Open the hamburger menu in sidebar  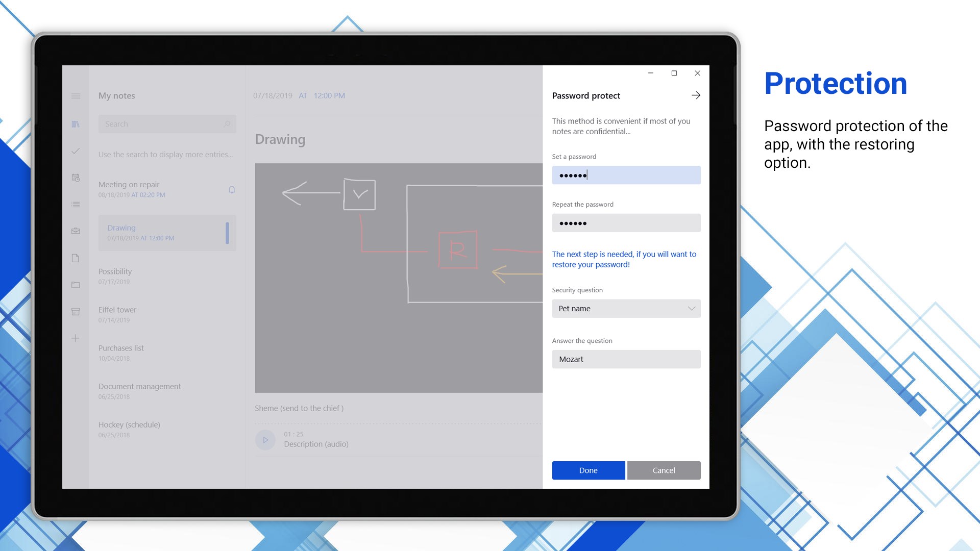(x=76, y=96)
